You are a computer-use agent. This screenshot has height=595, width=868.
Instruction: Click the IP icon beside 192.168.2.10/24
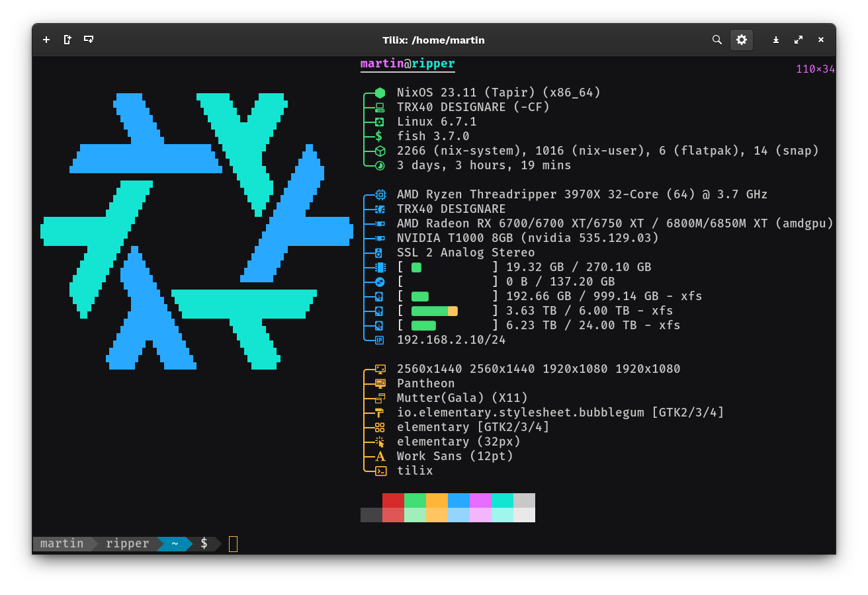(380, 340)
